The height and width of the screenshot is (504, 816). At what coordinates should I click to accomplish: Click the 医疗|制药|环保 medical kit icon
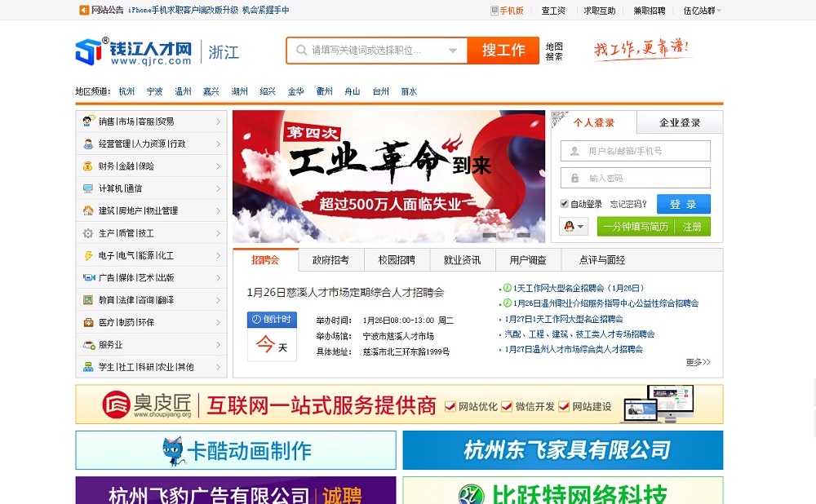click(x=88, y=322)
